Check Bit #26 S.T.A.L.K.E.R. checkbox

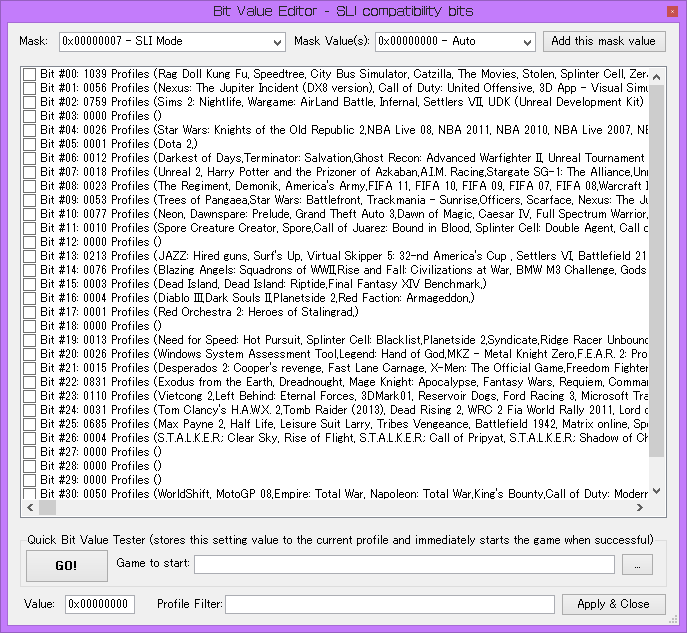[x=29, y=439]
